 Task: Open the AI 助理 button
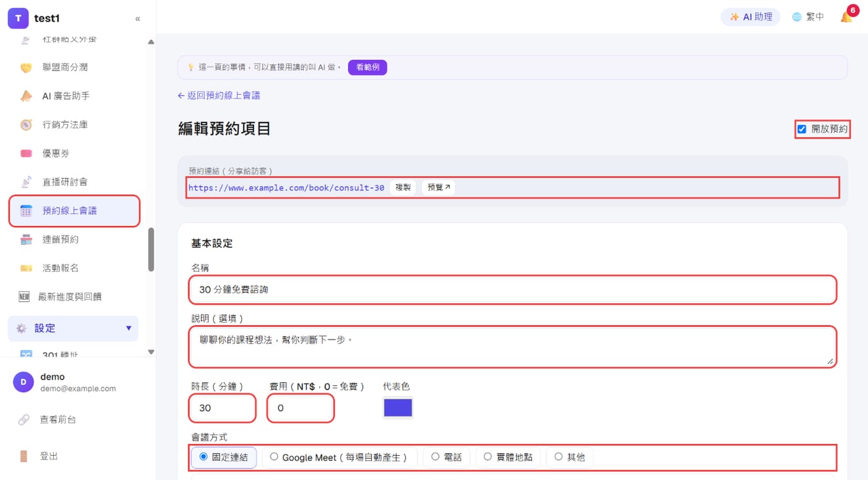pyautogui.click(x=750, y=17)
